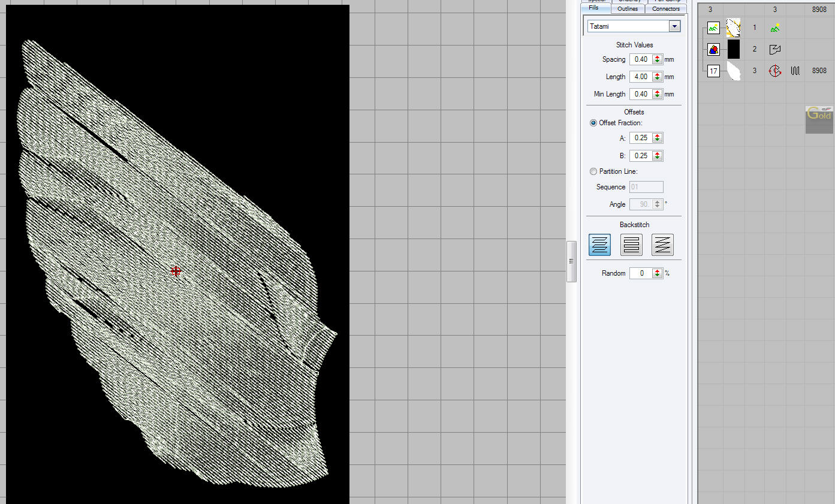Click the Random percentage input field
Screen dimensions: 835x504
tap(641, 273)
